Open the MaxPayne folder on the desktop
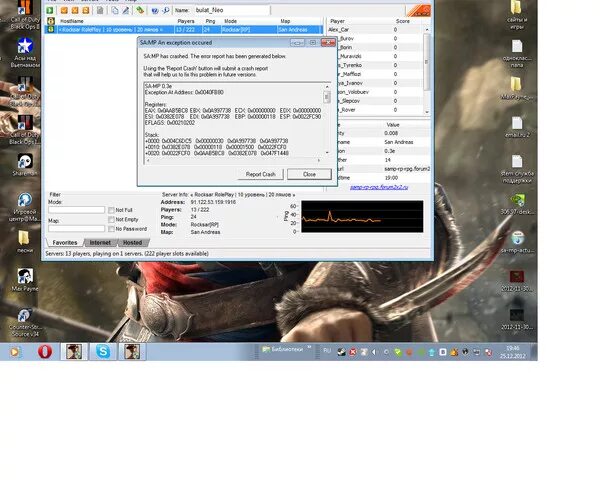This screenshot has height=480, width=600. 516,88
